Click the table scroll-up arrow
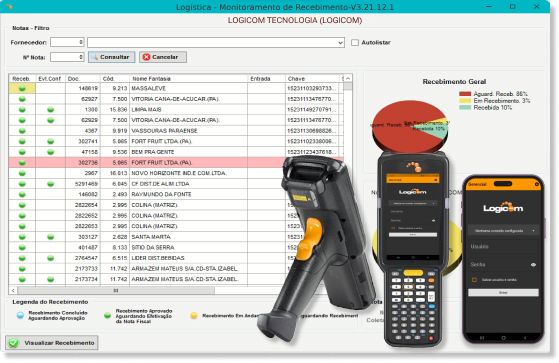 coord(348,78)
